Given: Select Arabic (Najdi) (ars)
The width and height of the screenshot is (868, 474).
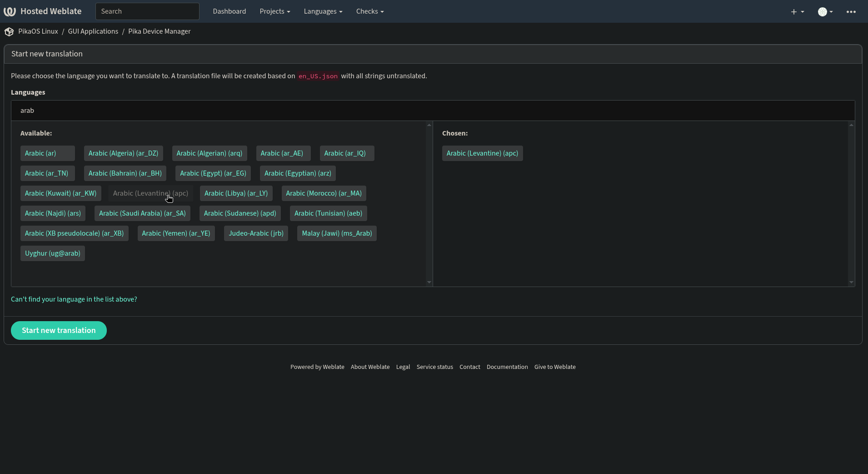Looking at the screenshot, I should tap(53, 213).
